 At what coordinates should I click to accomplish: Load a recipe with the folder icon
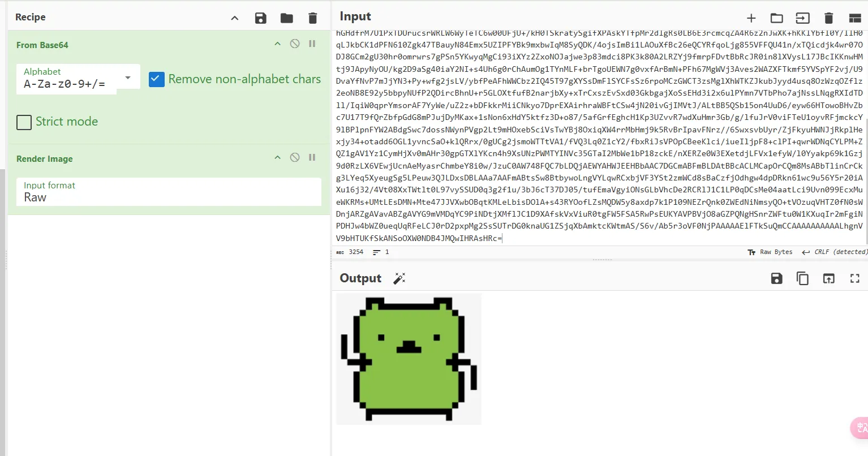(287, 18)
